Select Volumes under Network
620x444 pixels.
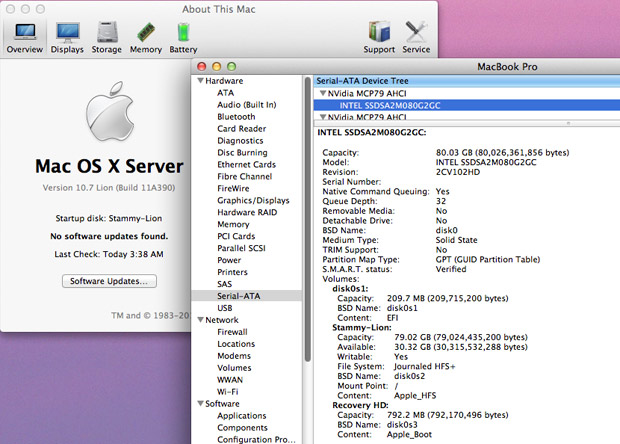point(234,368)
